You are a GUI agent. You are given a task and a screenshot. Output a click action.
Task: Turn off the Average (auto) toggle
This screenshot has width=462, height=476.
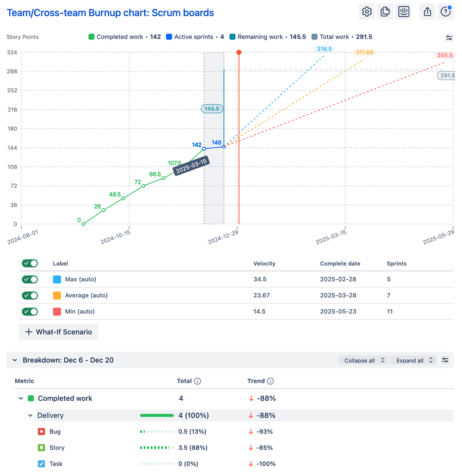[30, 295]
